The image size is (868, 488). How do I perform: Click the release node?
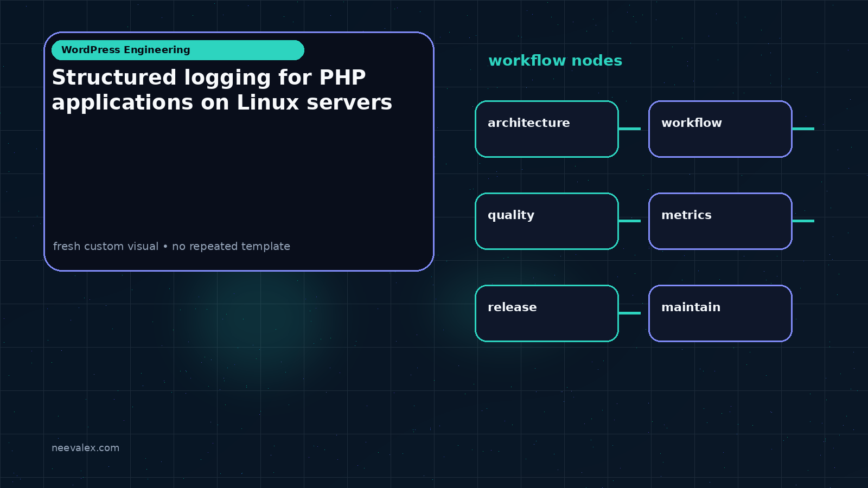point(547,313)
